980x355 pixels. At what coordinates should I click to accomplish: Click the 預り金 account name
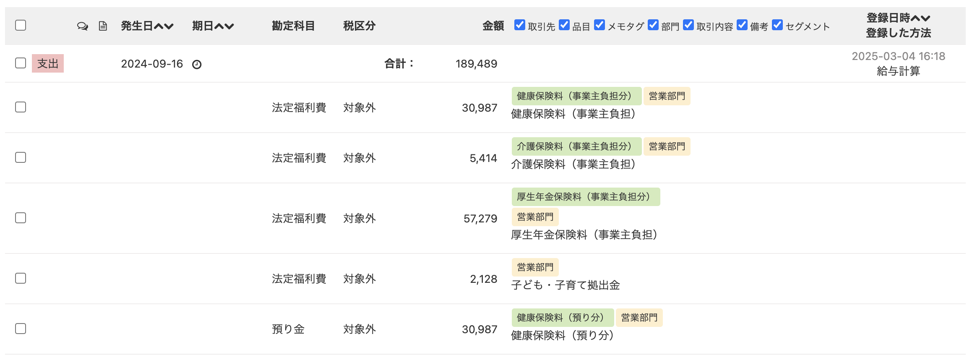288,329
